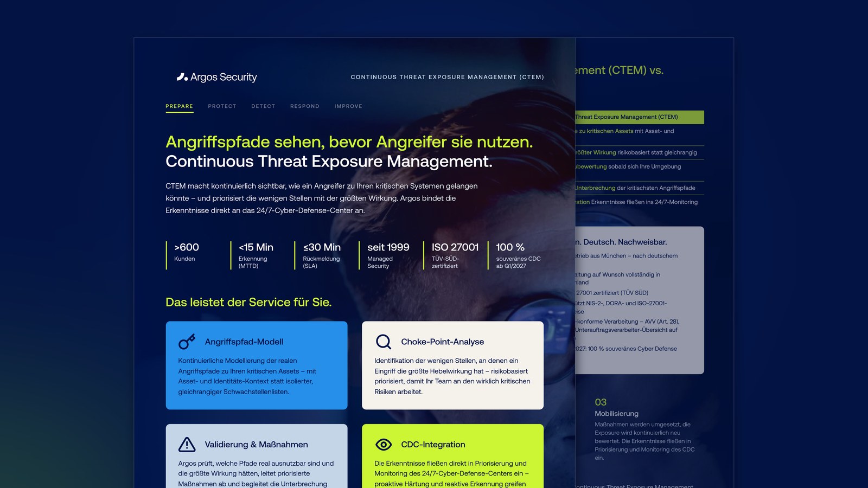Click the 'Managed Security' label

coord(380,262)
